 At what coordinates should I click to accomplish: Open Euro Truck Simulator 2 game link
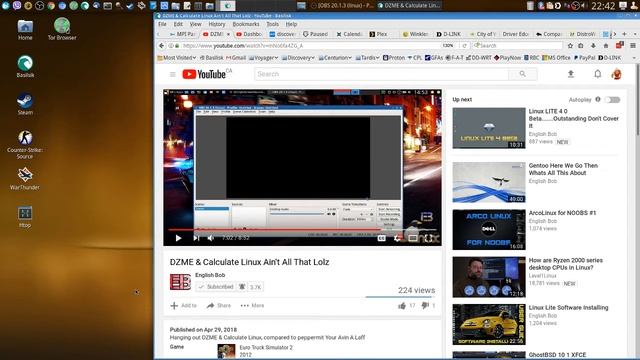(266, 347)
